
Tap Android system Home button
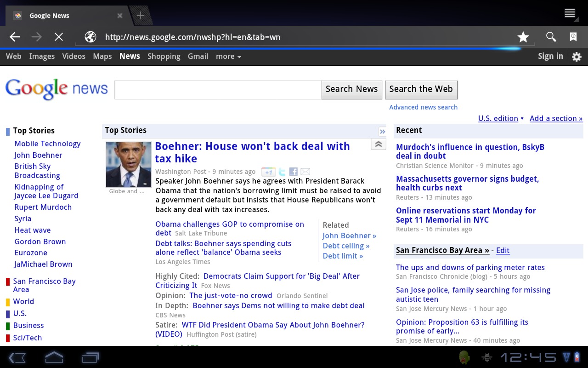click(54, 357)
